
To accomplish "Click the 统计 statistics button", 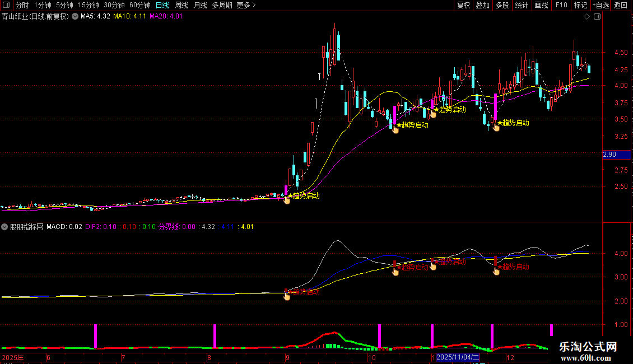I will tap(521, 5).
